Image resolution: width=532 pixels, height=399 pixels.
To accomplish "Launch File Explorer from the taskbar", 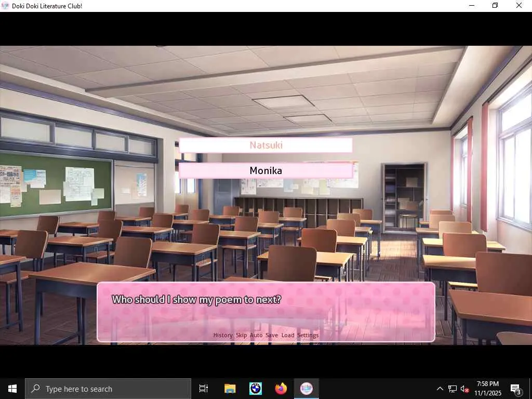I will click(230, 389).
